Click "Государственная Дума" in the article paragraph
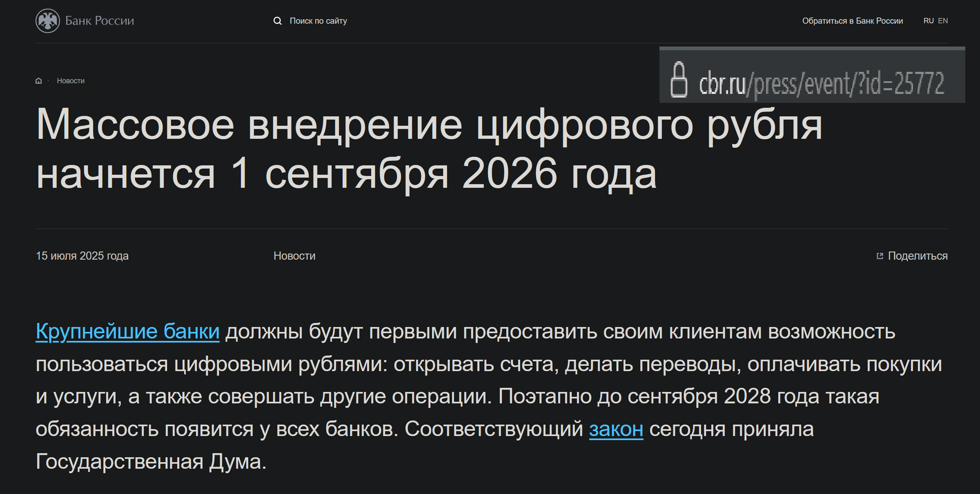The width and height of the screenshot is (980, 494). click(149, 462)
